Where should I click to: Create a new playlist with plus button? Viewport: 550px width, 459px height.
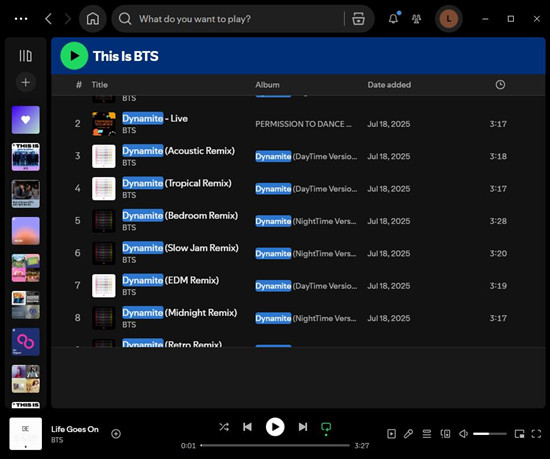pyautogui.click(x=26, y=82)
